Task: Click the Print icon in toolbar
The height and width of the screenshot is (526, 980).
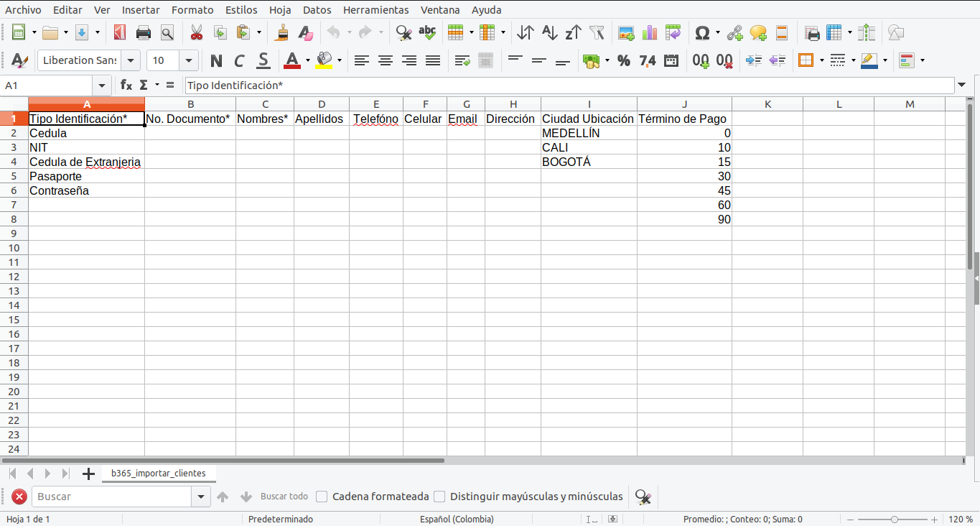Action: [x=144, y=32]
